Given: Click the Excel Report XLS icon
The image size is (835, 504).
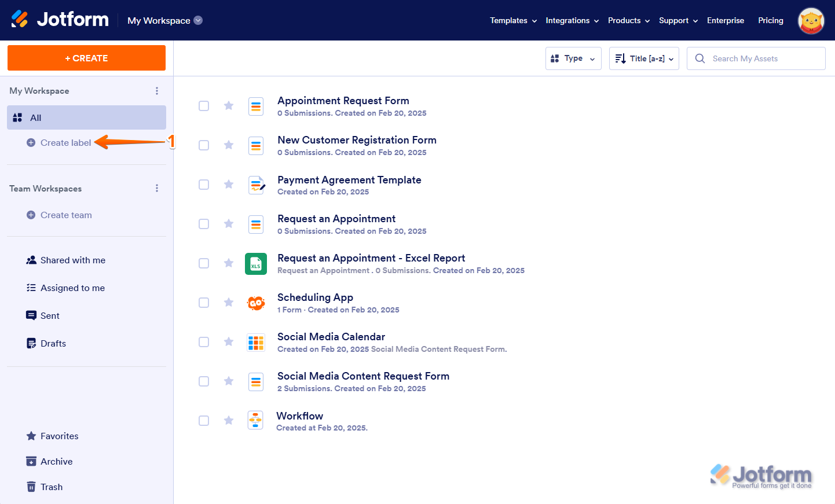Looking at the screenshot, I should click(x=256, y=264).
